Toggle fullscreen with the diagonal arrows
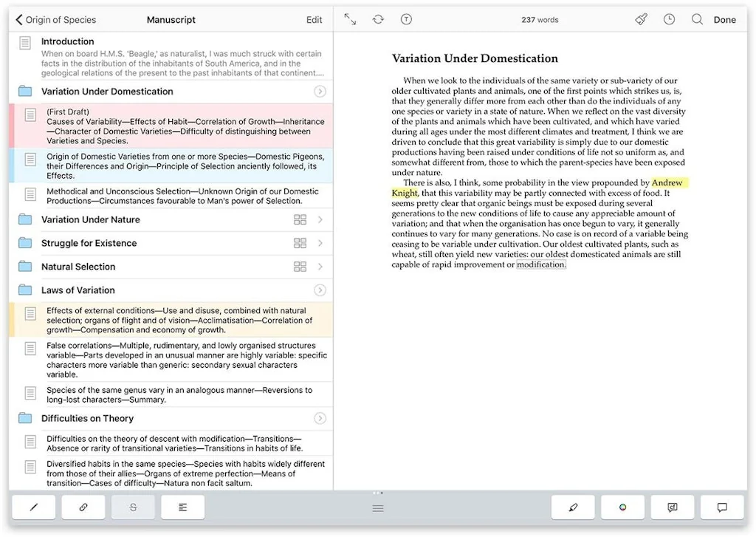Screen dimensions: 756x537 [x=349, y=19]
